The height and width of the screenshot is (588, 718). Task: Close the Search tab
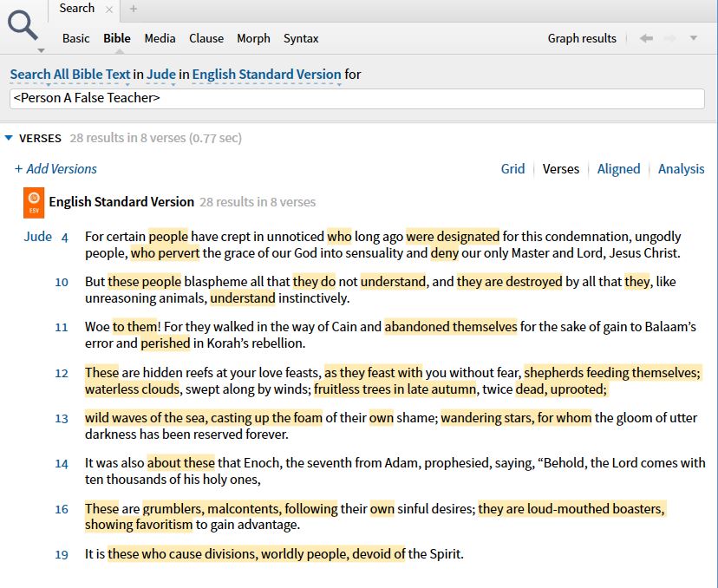(x=109, y=10)
